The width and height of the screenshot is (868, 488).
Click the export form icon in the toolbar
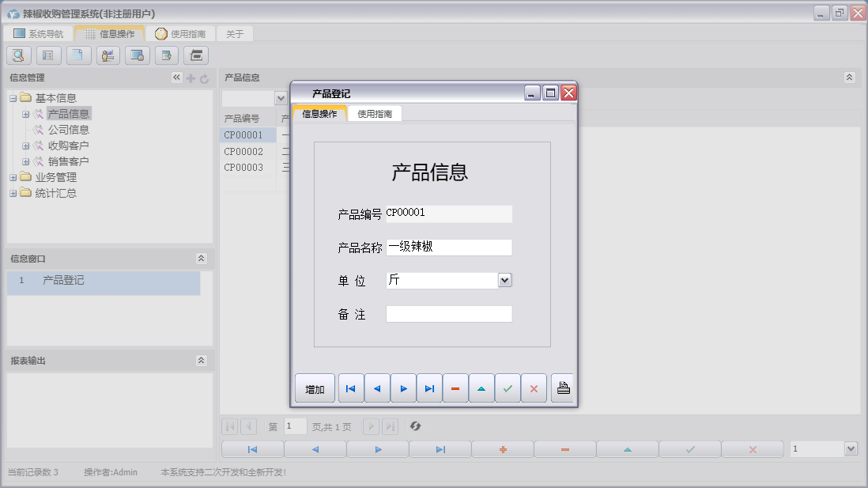tap(165, 55)
